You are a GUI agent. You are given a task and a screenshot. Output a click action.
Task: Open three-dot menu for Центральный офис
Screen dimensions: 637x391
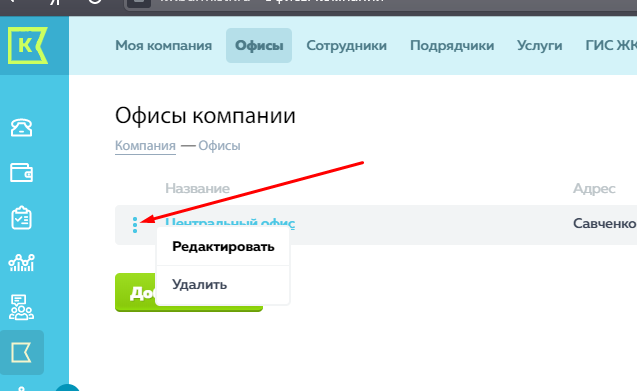click(135, 225)
